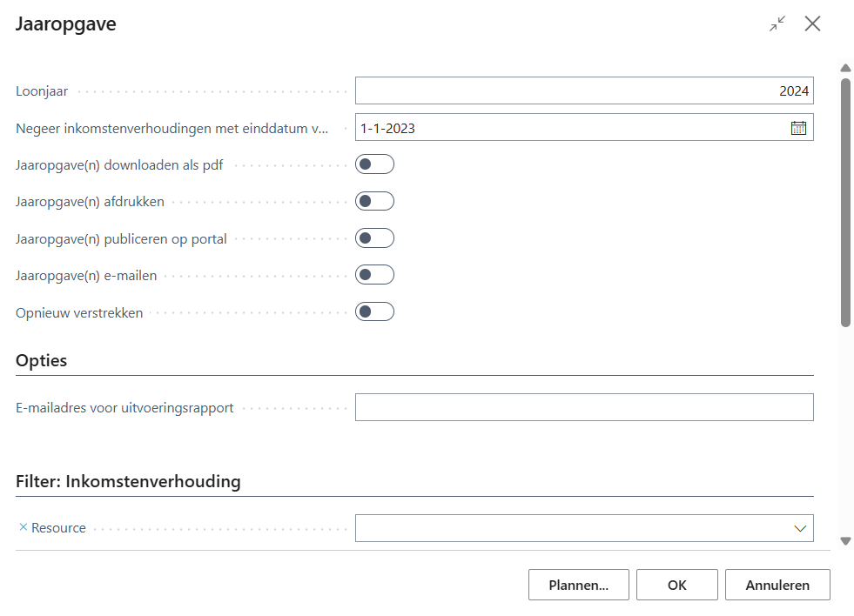Click the Annuleren button
This screenshot has width=854, height=616.
pyautogui.click(x=777, y=585)
